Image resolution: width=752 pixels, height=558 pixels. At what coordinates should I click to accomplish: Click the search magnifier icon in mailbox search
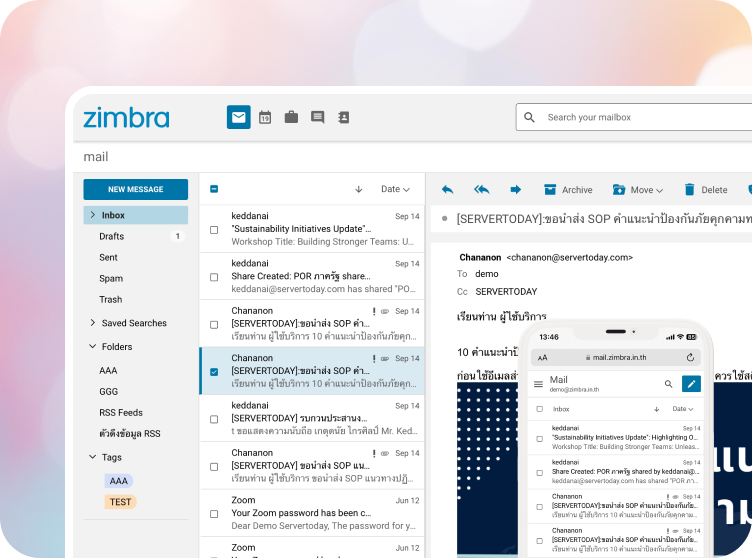tap(529, 117)
